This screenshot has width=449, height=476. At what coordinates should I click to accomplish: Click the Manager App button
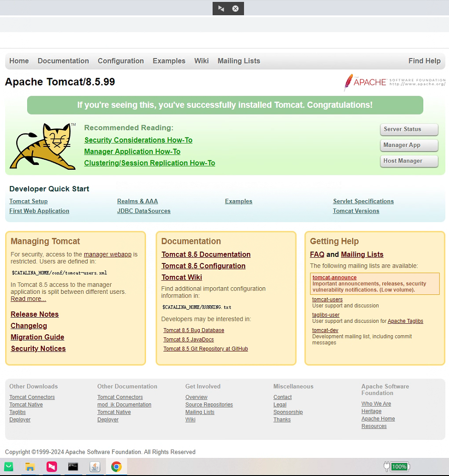click(x=409, y=145)
